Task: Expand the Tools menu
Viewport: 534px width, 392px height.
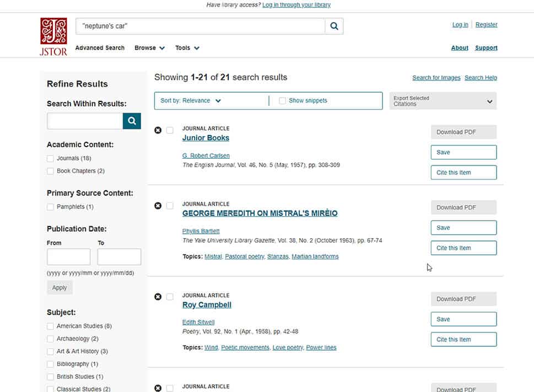Action: [187, 48]
